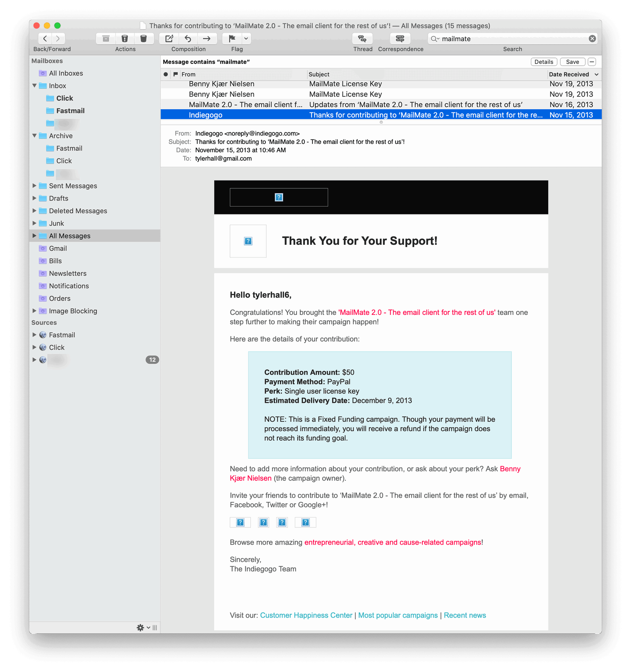Screen dimensions: 631x672
Task: Save the search as a mailbox
Action: pos(572,62)
